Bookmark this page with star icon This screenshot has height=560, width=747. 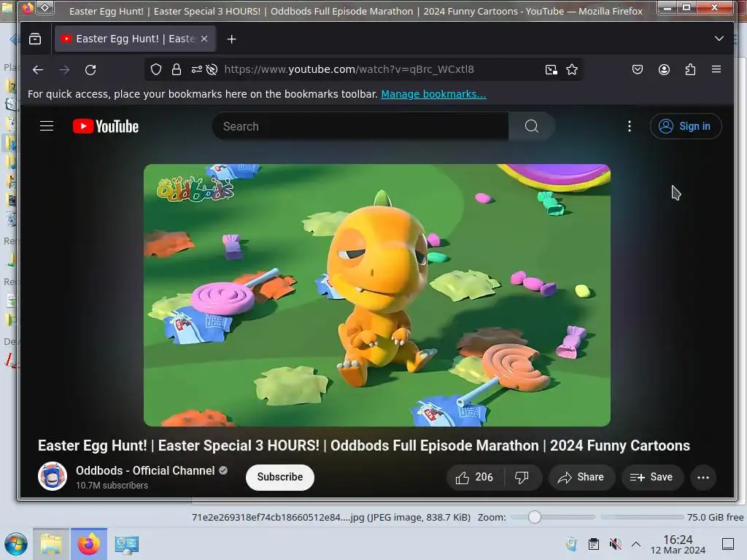click(572, 69)
